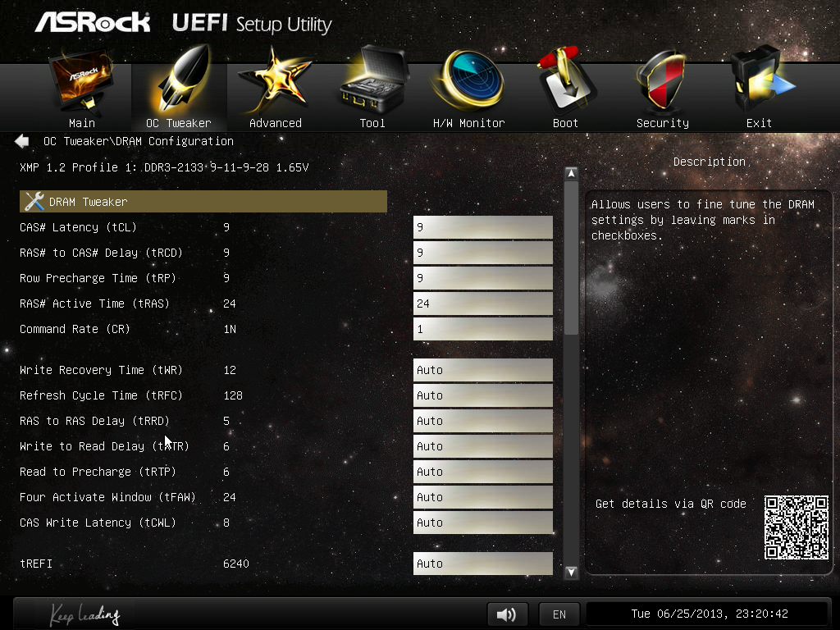The height and width of the screenshot is (630, 840).
Task: Click the scrollbar up arrow
Action: point(571,173)
